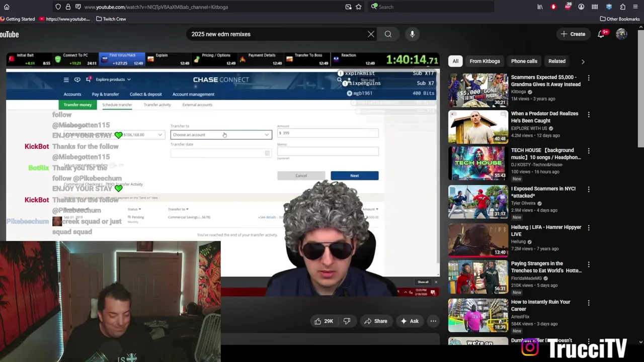Clear the YouTube search box text

(x=371, y=34)
